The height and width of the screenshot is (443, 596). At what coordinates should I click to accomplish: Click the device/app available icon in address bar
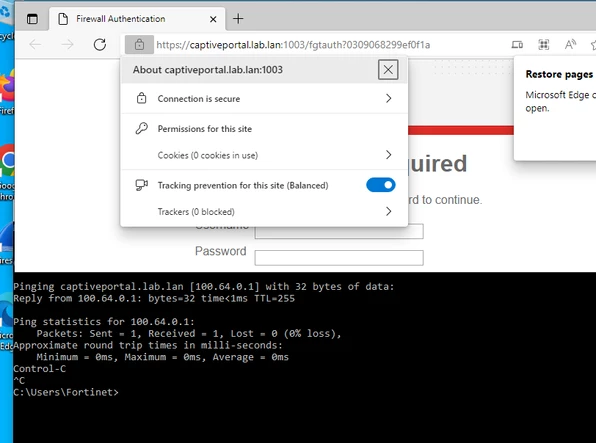coord(517,45)
